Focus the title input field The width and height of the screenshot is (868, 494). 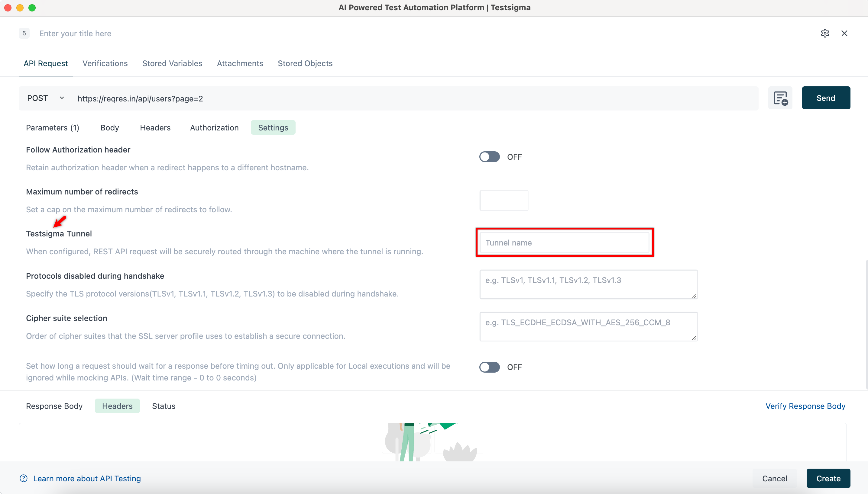click(x=75, y=33)
